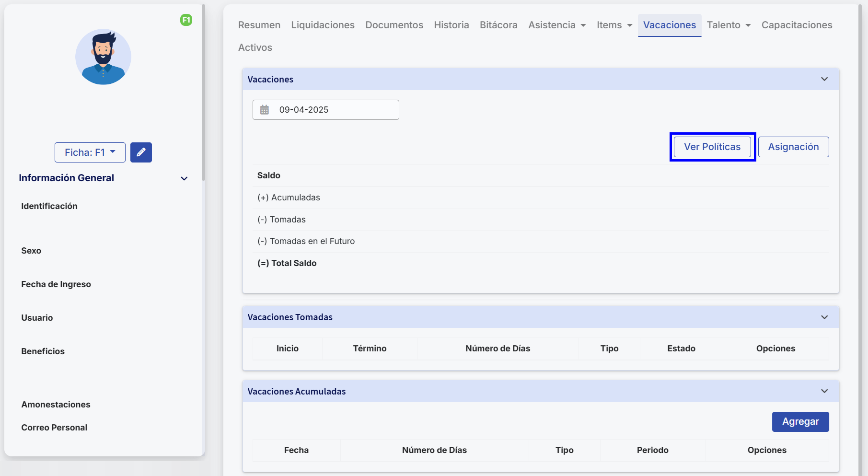Switch to the Resumen tab
Screen dimensions: 868x476
pos(259,25)
